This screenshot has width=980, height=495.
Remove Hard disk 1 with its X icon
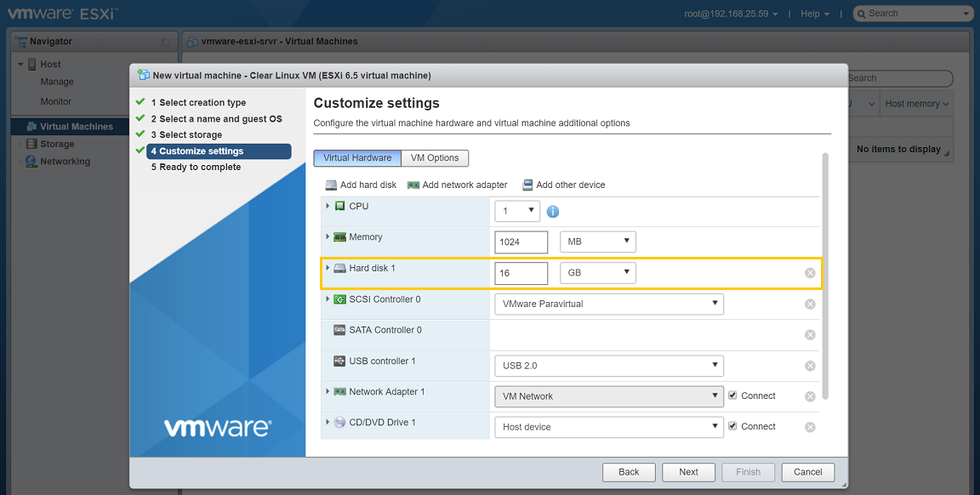coord(810,273)
